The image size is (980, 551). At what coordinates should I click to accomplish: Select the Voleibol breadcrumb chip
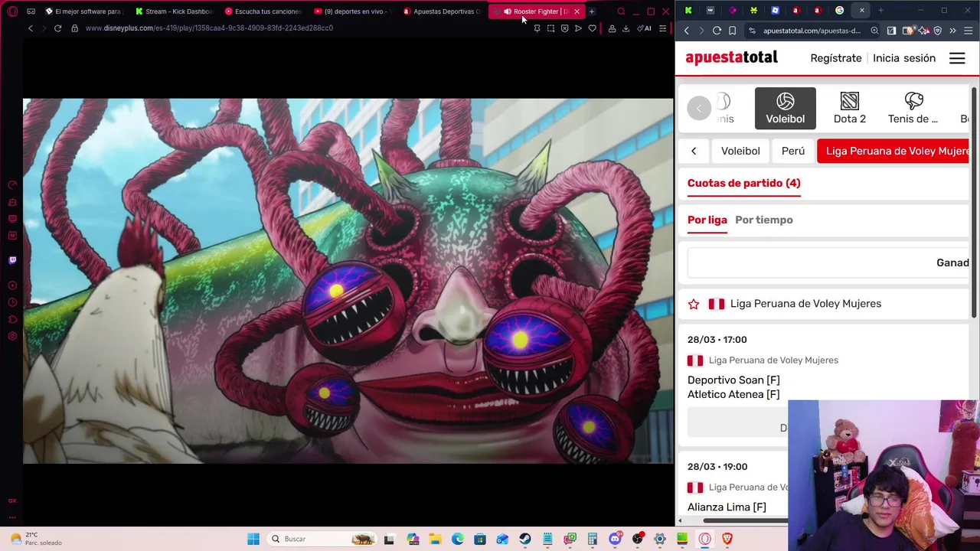tap(740, 151)
